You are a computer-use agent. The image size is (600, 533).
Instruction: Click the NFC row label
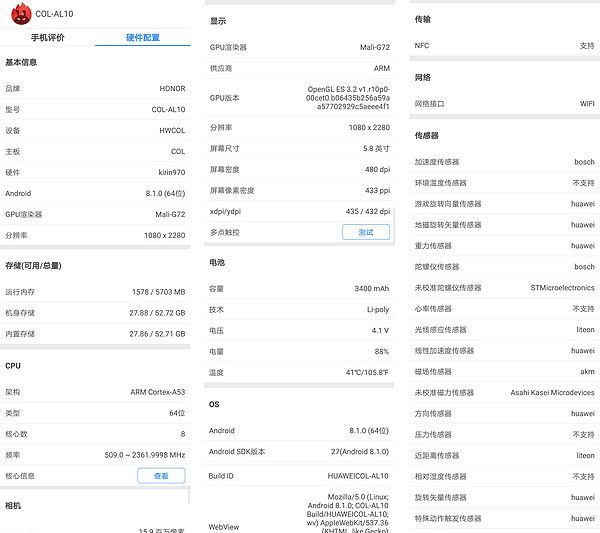[x=422, y=46]
